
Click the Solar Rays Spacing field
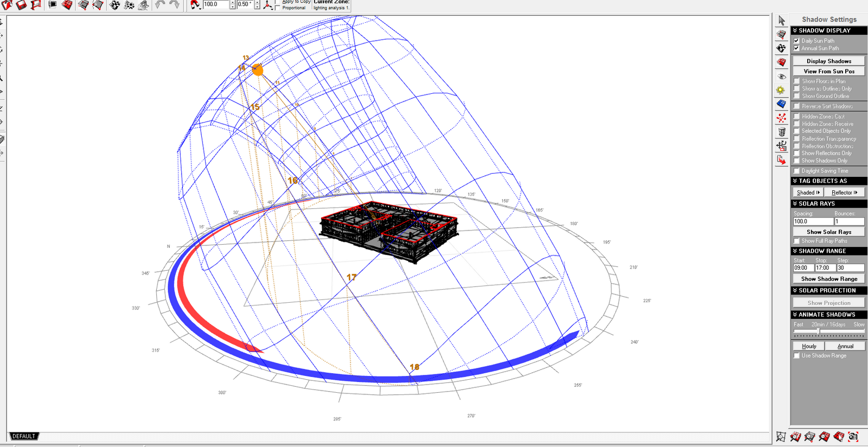813,221
